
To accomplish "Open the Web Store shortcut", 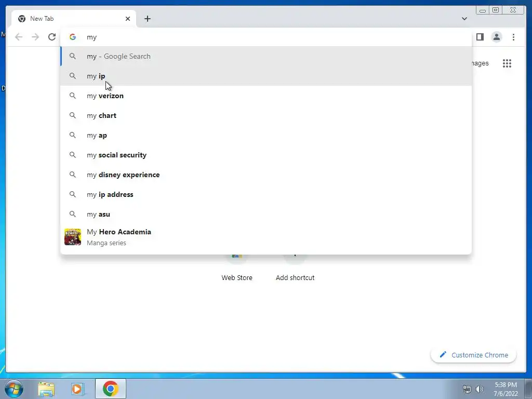I will 237,268.
